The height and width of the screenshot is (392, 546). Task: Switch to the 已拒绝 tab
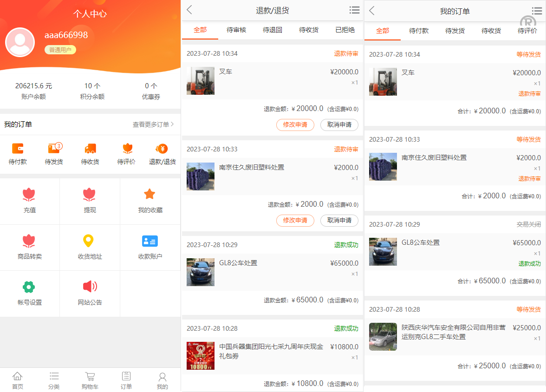345,30
